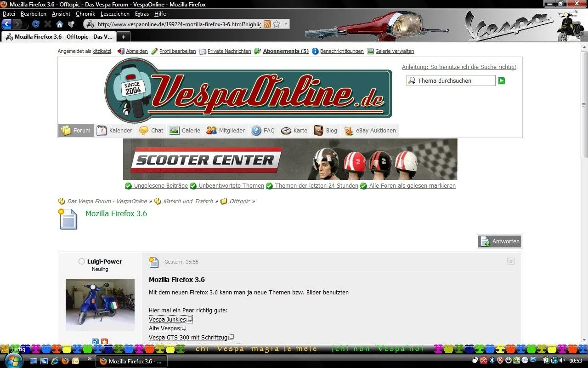Subscribe via the orange RSS feed icon

tap(267, 24)
